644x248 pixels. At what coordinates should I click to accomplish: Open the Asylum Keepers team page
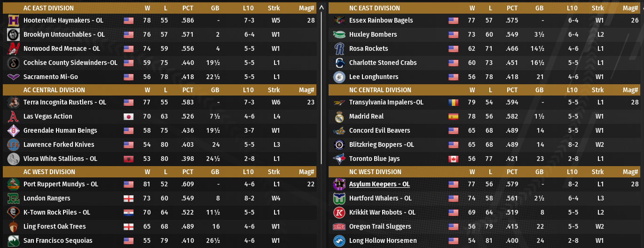click(x=379, y=184)
